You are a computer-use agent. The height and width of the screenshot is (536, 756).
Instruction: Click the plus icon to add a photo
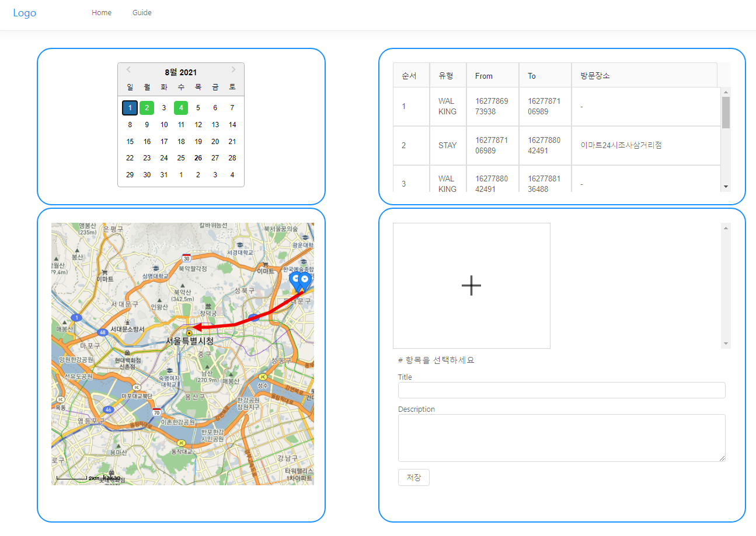(x=471, y=285)
